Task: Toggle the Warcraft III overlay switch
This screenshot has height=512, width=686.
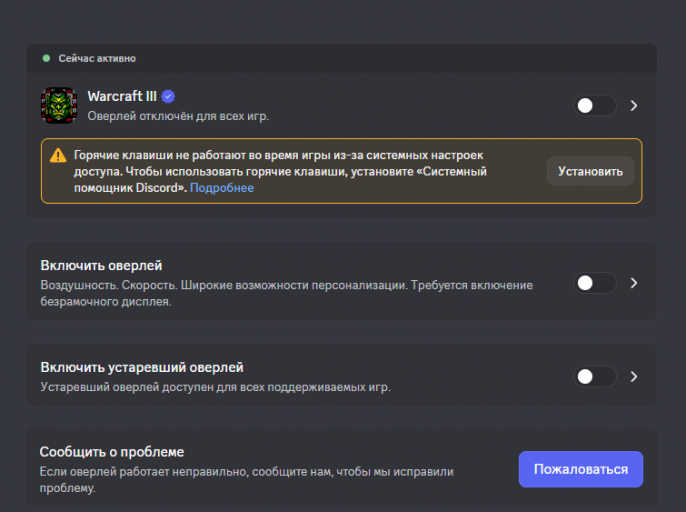Action: [x=595, y=105]
